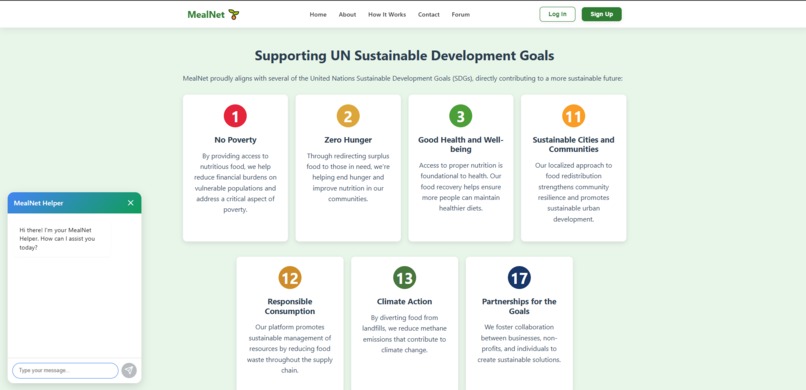Click the Good Health description paragraph
The width and height of the screenshot is (806, 390).
[461, 187]
